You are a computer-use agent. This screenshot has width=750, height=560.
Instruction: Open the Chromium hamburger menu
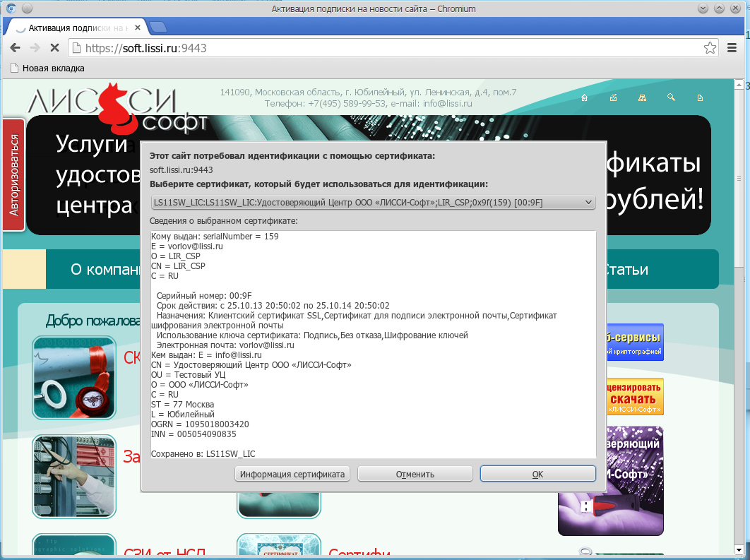(732, 48)
